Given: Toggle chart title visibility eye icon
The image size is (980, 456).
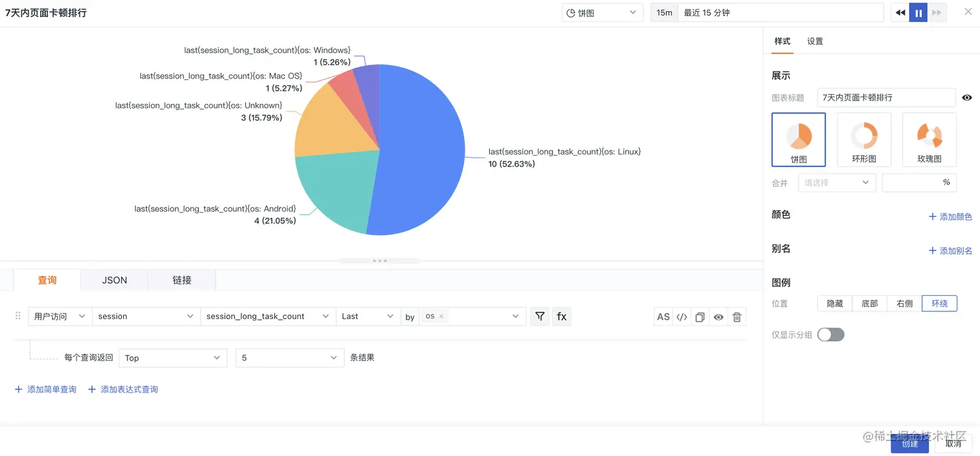Looking at the screenshot, I should (967, 97).
